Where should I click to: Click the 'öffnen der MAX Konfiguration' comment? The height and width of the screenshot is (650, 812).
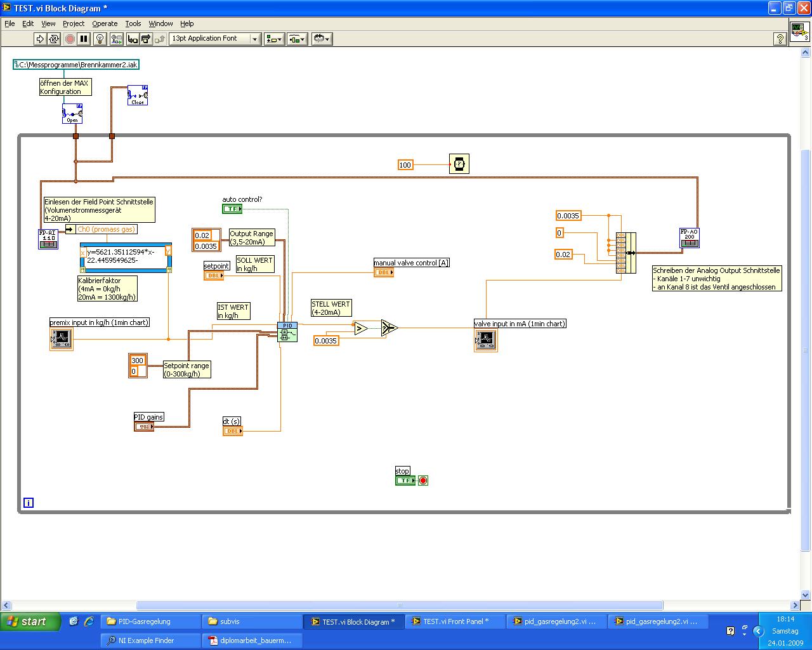[x=65, y=88]
